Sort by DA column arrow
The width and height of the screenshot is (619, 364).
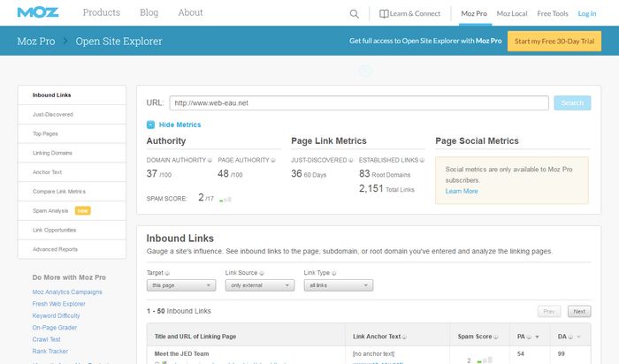tap(578, 337)
